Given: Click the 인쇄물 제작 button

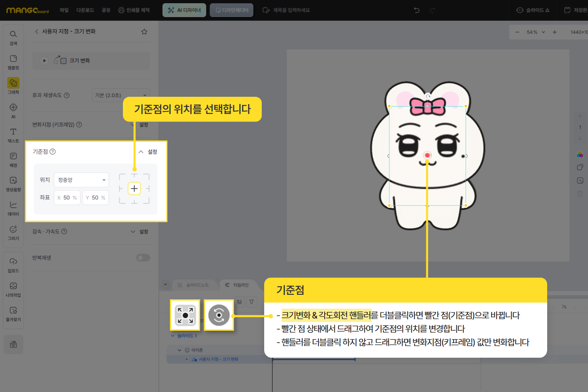Looking at the screenshot, I should tap(134, 10).
